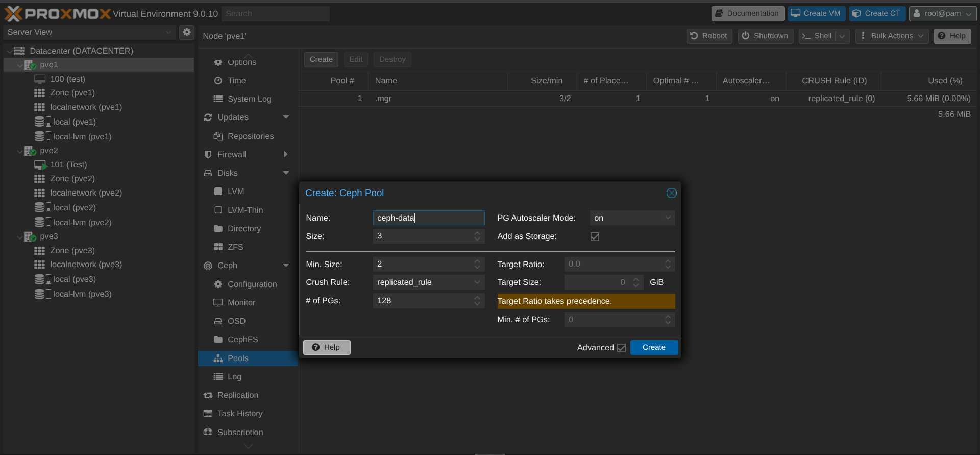Collapse the pve3 node tree
This screenshot has width=980, height=455.
20,237
